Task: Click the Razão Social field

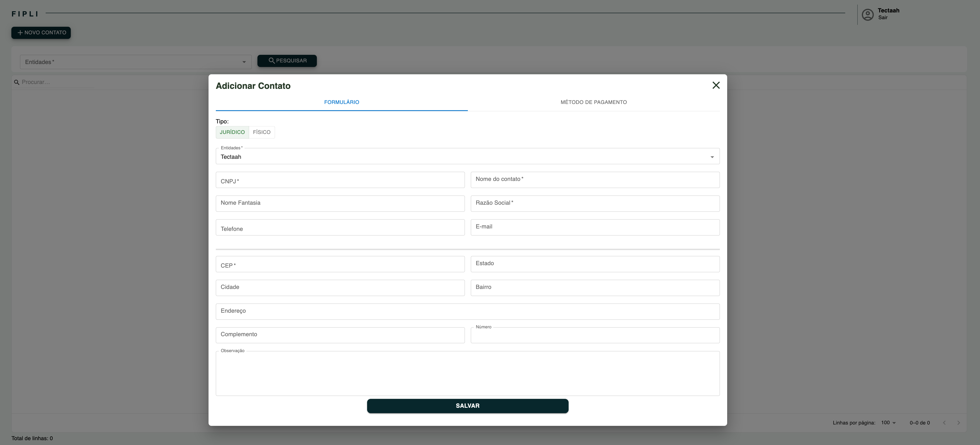Action: (x=595, y=204)
